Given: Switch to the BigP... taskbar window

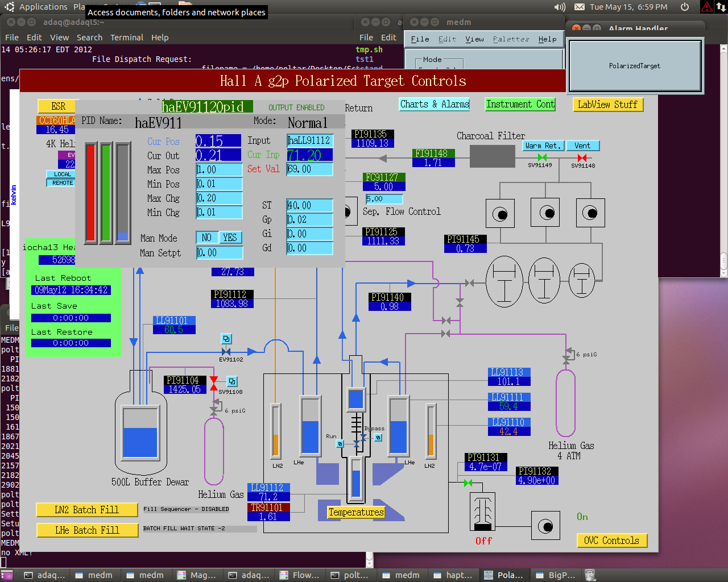Looking at the screenshot, I should click(x=556, y=575).
